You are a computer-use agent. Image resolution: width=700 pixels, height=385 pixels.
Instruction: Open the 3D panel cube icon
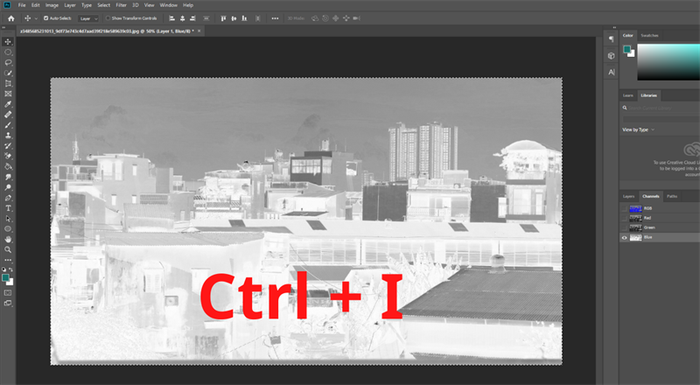point(611,55)
